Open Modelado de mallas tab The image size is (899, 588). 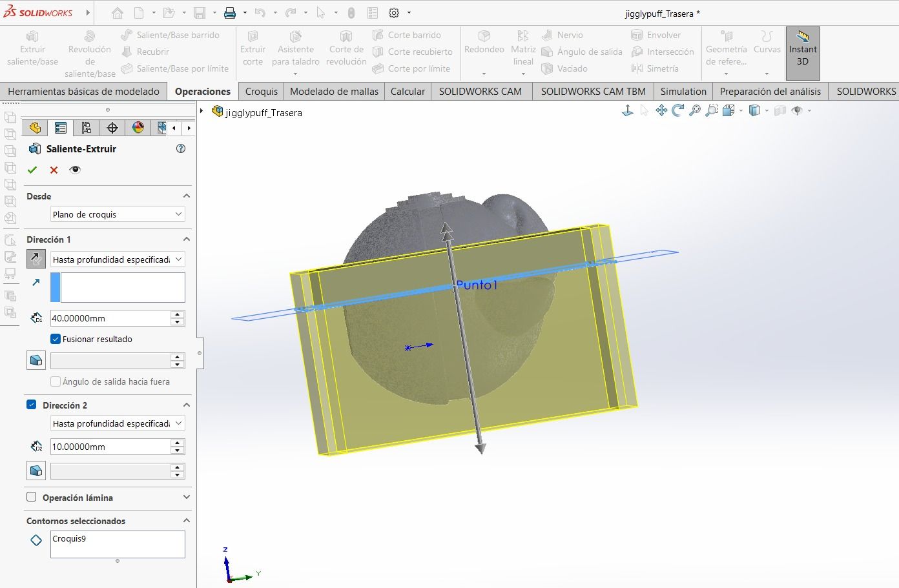click(x=335, y=91)
